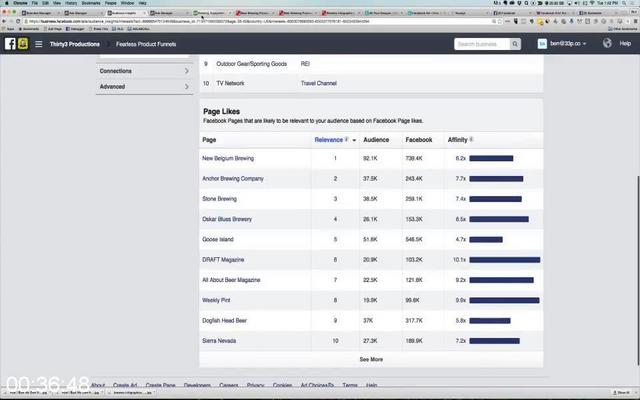Screen dimensions: 640x400
Task: Open All About Beer Magazine page link
Action: click(231, 280)
